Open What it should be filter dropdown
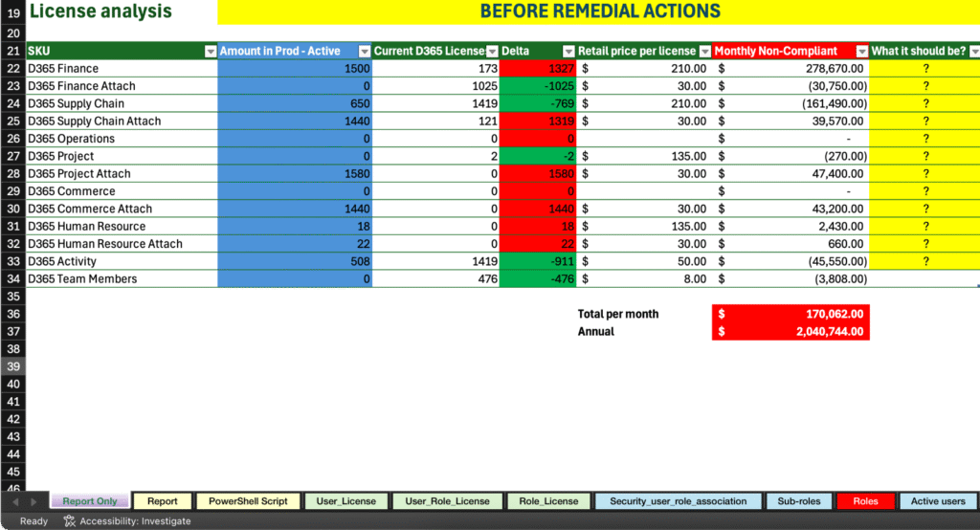The height and width of the screenshot is (530, 980). tap(974, 52)
